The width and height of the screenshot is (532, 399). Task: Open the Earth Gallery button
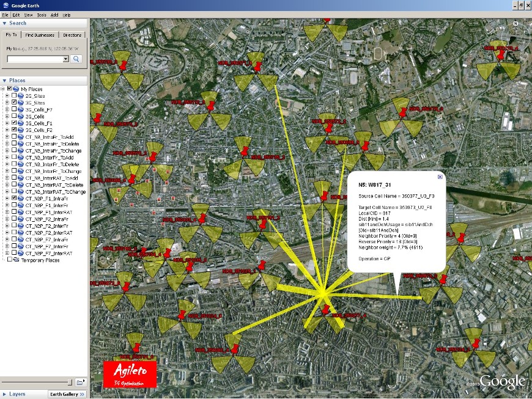[x=67, y=394]
